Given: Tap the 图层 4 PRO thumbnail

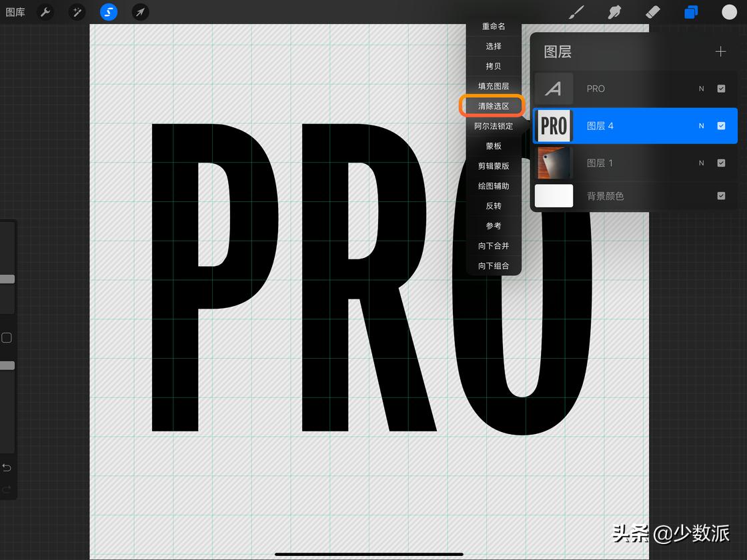Looking at the screenshot, I should pyautogui.click(x=554, y=126).
